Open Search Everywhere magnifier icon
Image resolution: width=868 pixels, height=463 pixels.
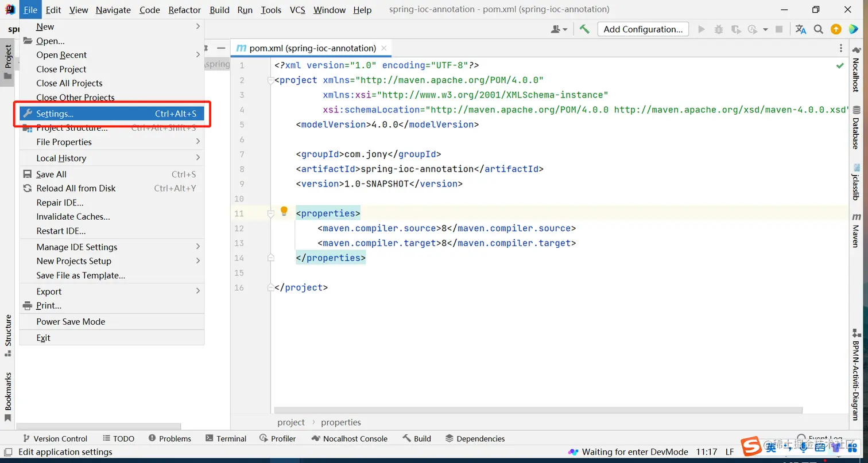click(x=819, y=29)
